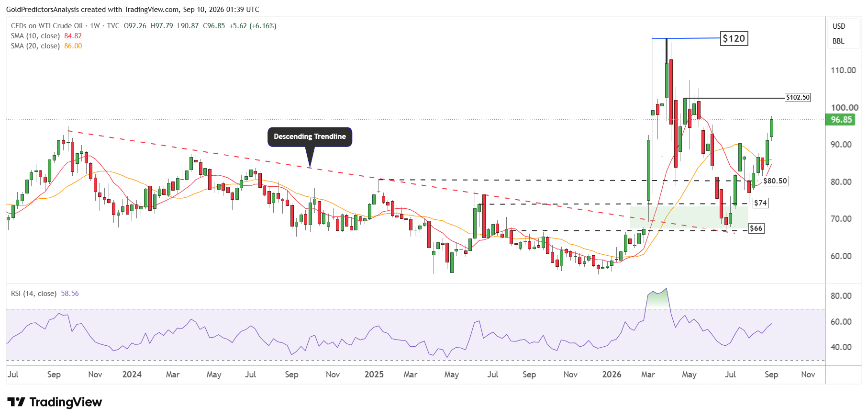Click the TradingView logo
Image resolution: width=868 pixels, height=420 pixels.
point(55,402)
